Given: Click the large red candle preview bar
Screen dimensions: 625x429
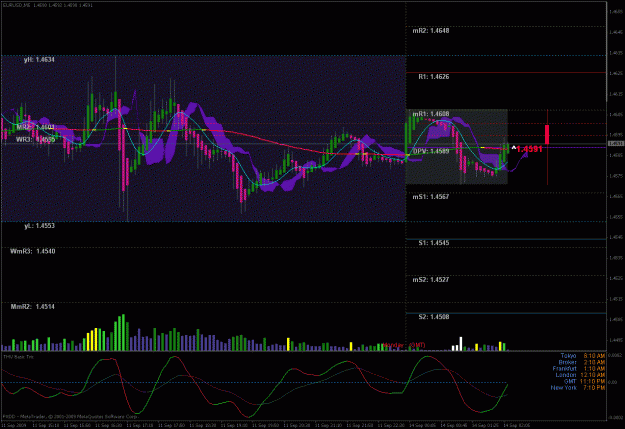Looking at the screenshot, I should 547,134.
